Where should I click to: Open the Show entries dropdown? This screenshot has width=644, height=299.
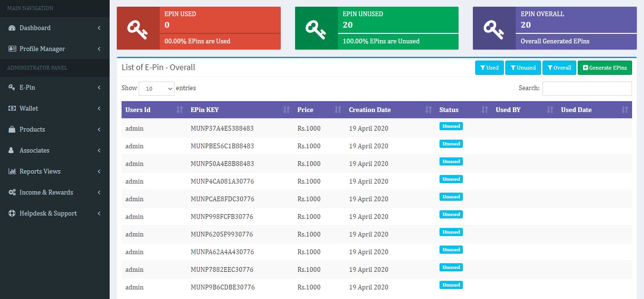(156, 89)
